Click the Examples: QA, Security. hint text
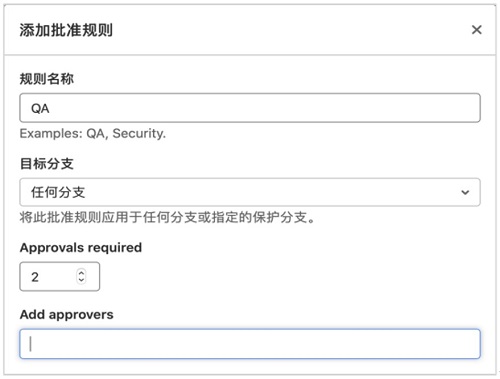The width and height of the screenshot is (500, 379). pyautogui.click(x=93, y=133)
